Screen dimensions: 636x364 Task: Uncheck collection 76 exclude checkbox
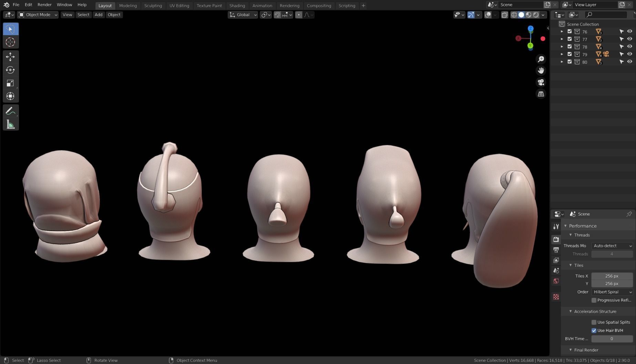point(570,31)
